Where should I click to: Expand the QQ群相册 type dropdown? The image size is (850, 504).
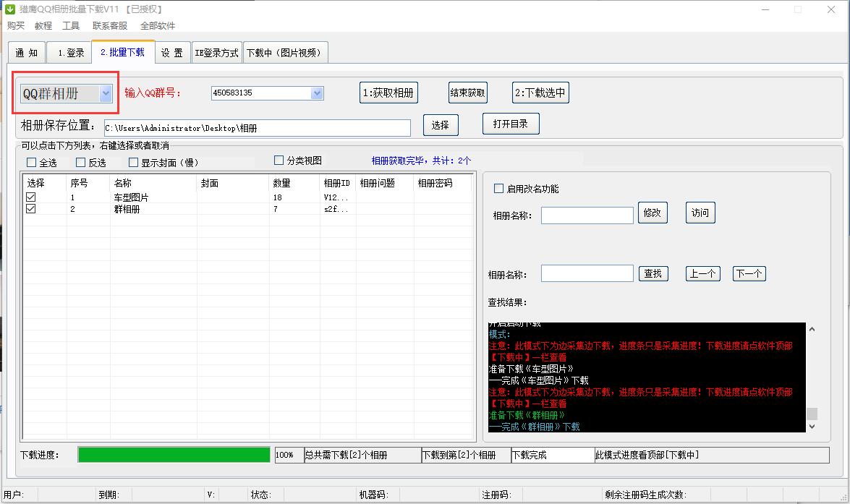click(x=106, y=93)
